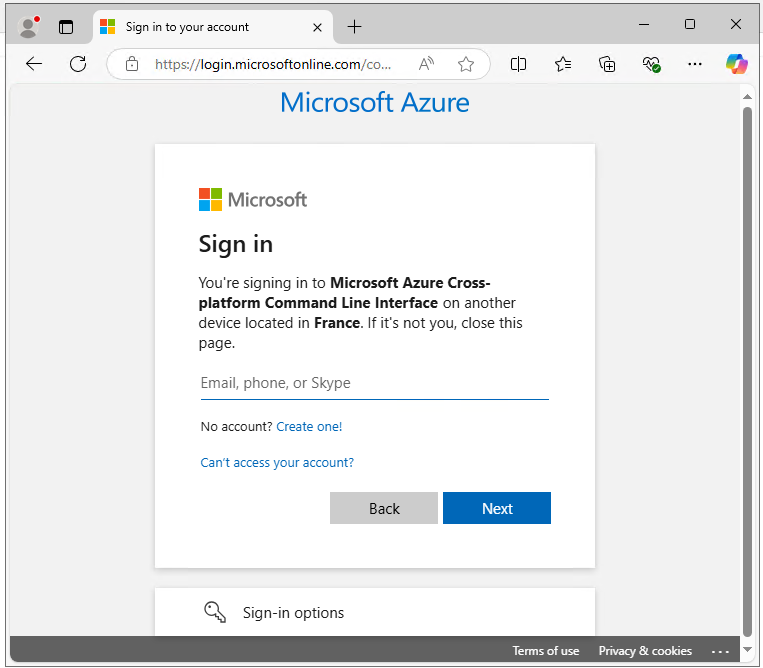Click the Microsoft Azure heading

pos(375,103)
